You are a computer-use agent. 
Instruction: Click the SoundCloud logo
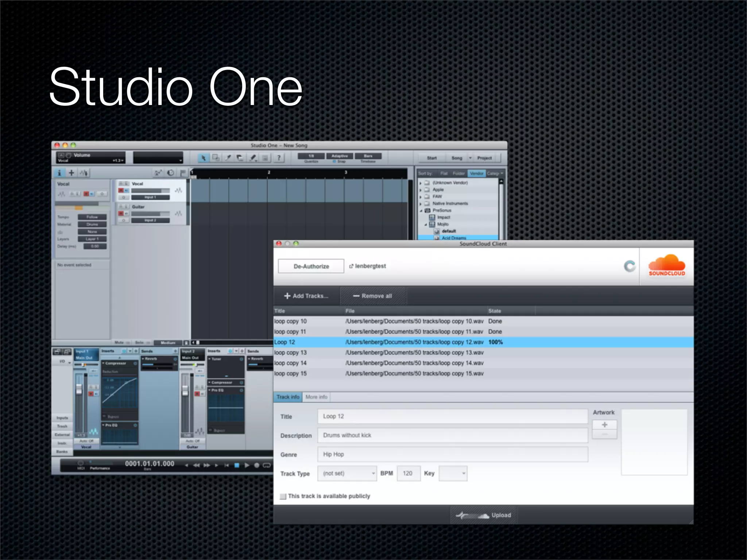click(666, 265)
